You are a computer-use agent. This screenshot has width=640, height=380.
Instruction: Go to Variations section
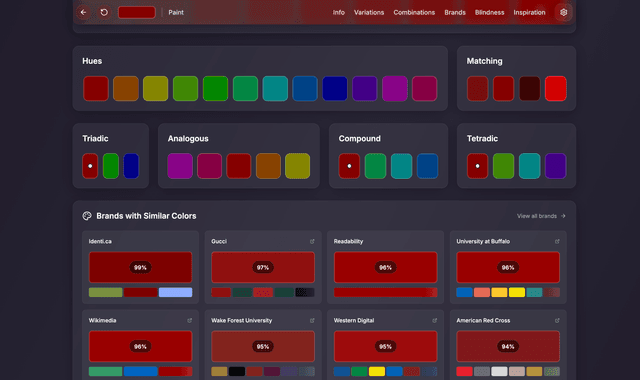point(369,12)
